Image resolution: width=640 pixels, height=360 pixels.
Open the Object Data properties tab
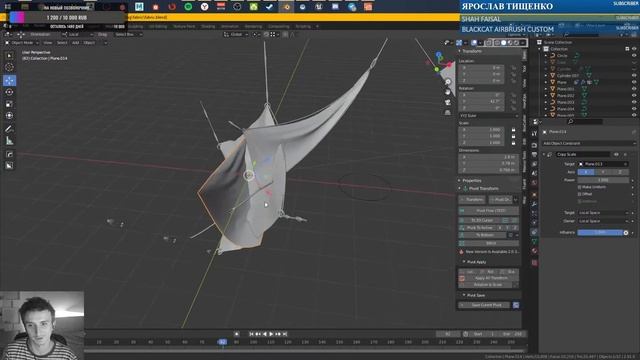click(534, 242)
